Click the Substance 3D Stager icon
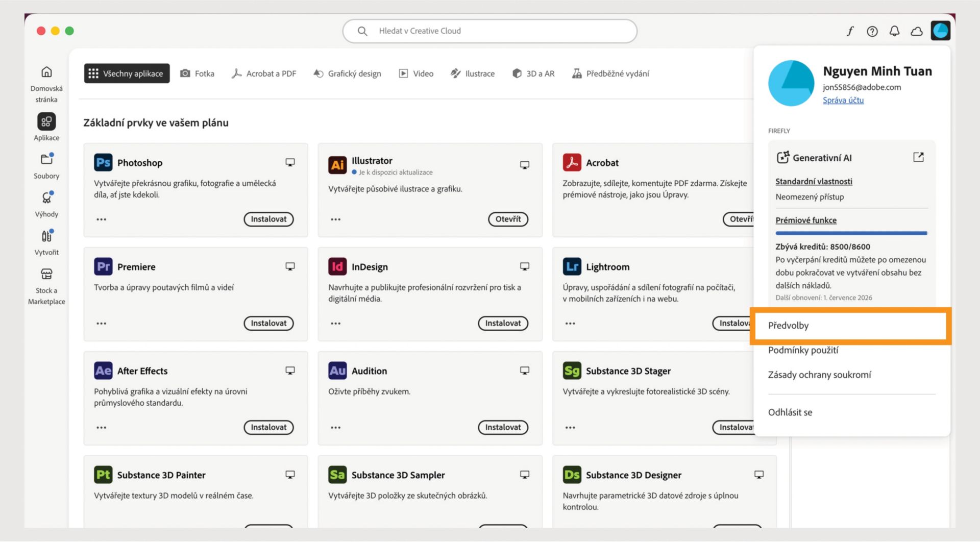This screenshot has height=542, width=980. point(572,371)
